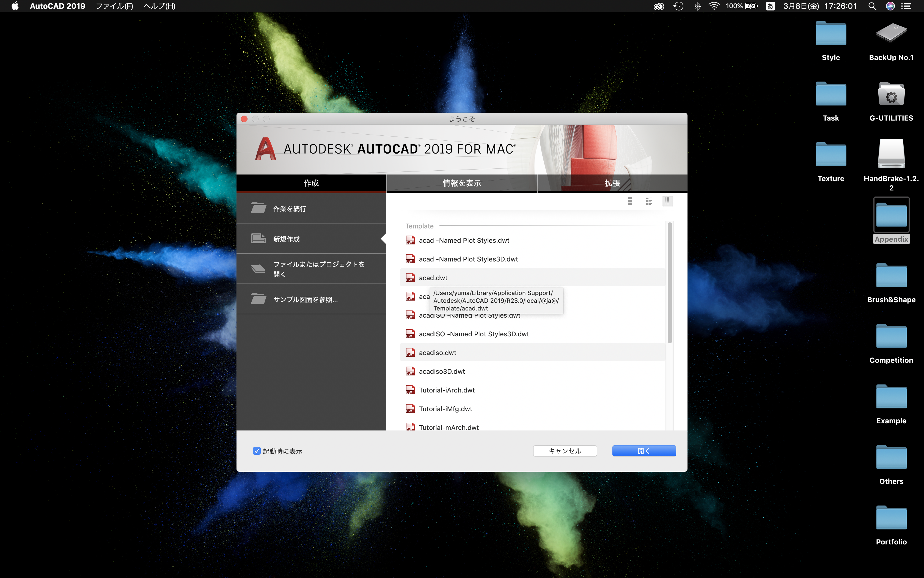The height and width of the screenshot is (578, 924).
Task: Click DWT icon of Tutorial-iArch.dwt
Action: point(410,390)
